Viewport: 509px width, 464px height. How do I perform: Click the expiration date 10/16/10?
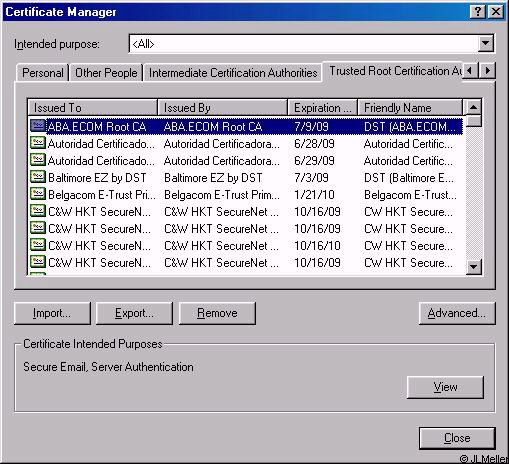pyautogui.click(x=317, y=246)
